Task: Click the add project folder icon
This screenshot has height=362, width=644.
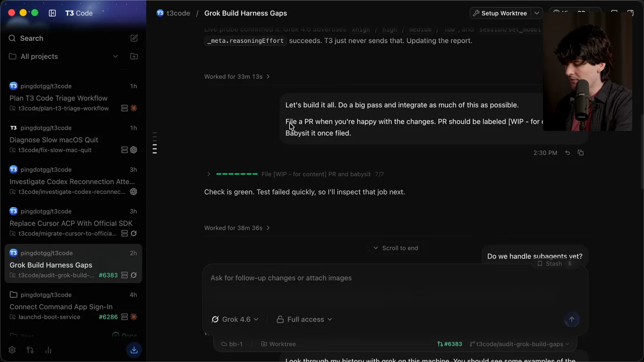Action: point(134,56)
